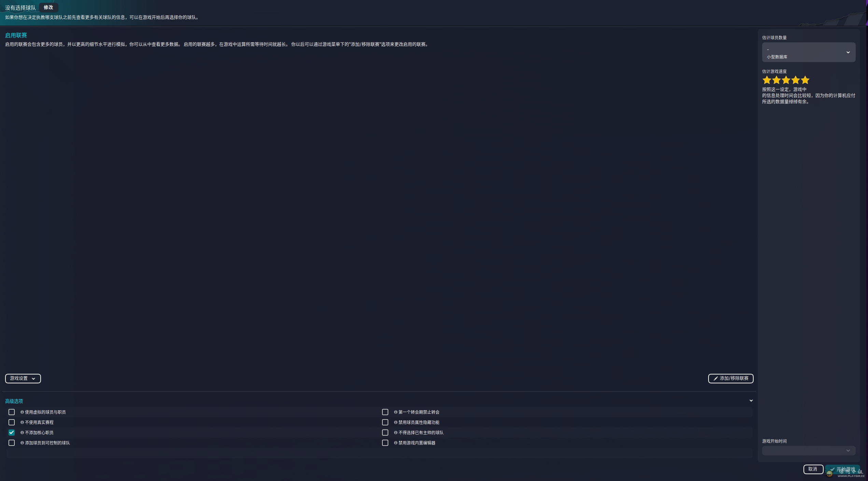
Task: Tick the 禁用游戏内置编辑器 checkbox
Action: 385,443
